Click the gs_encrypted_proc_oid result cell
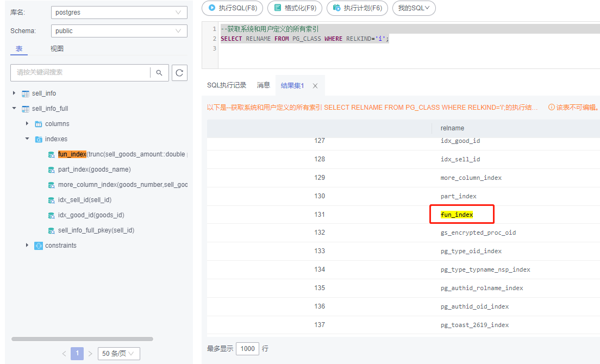 tap(478, 233)
